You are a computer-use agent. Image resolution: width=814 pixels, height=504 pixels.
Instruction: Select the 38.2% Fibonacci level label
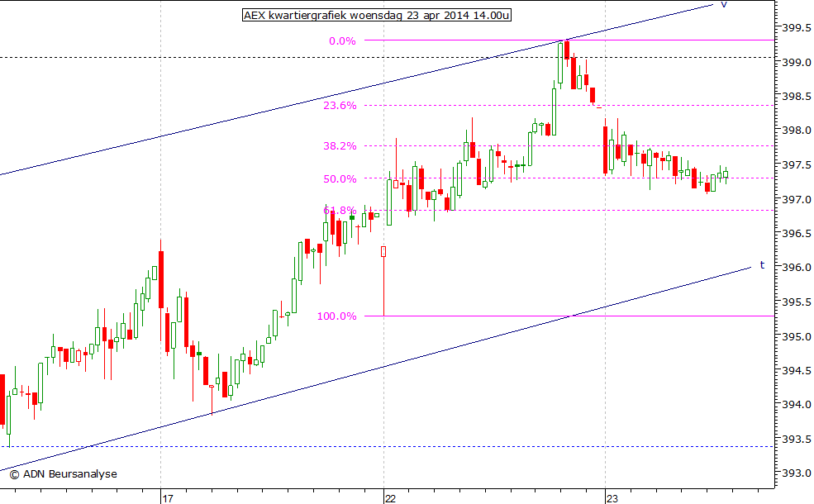pyautogui.click(x=340, y=146)
